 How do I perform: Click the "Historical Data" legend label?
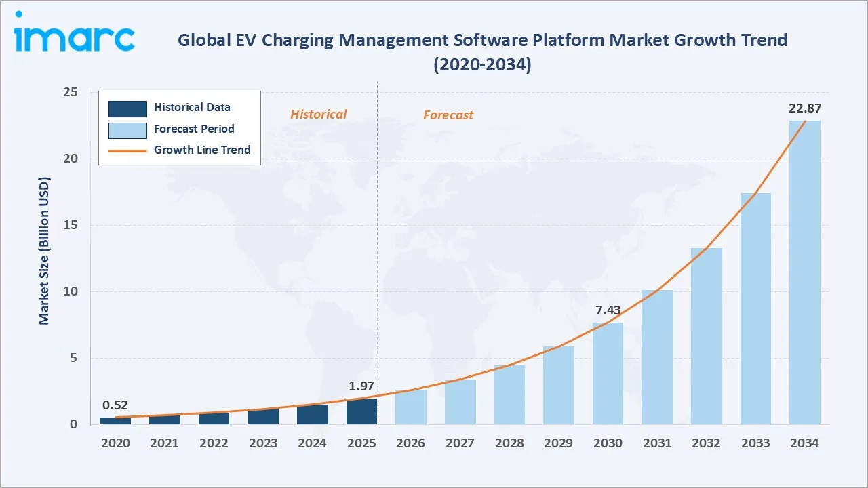[x=192, y=107]
